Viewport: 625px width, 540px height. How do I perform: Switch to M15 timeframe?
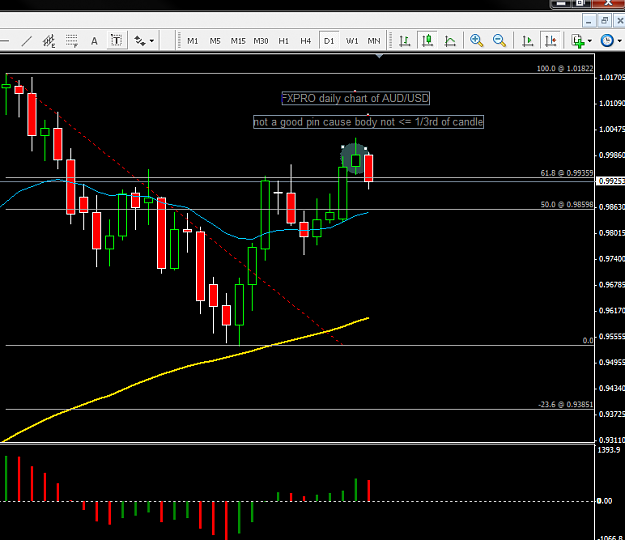pyautogui.click(x=238, y=41)
